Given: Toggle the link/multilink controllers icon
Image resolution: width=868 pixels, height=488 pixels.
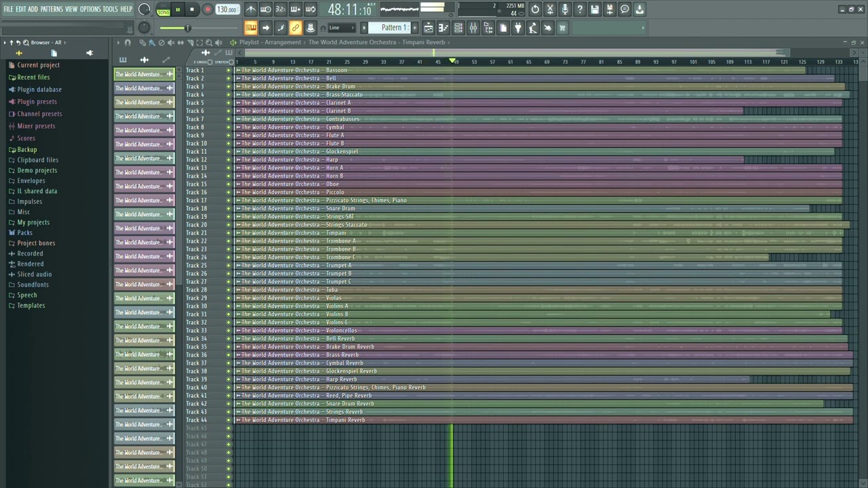Looking at the screenshot, I should 296,28.
